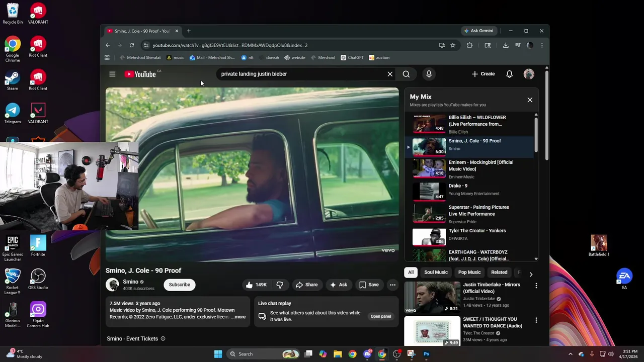Select the All filter chip
The height and width of the screenshot is (362, 644).
tap(411, 272)
